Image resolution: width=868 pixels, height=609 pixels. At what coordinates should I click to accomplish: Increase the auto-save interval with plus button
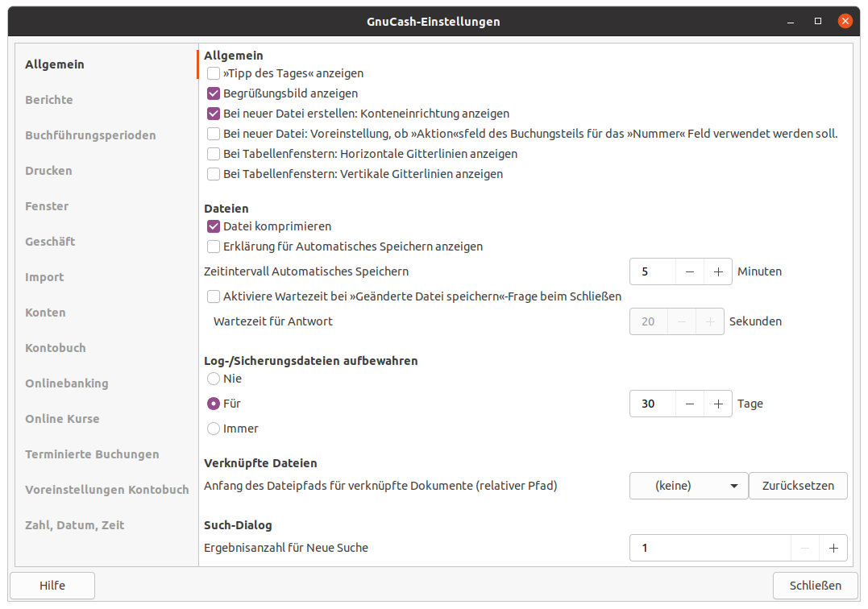click(717, 271)
